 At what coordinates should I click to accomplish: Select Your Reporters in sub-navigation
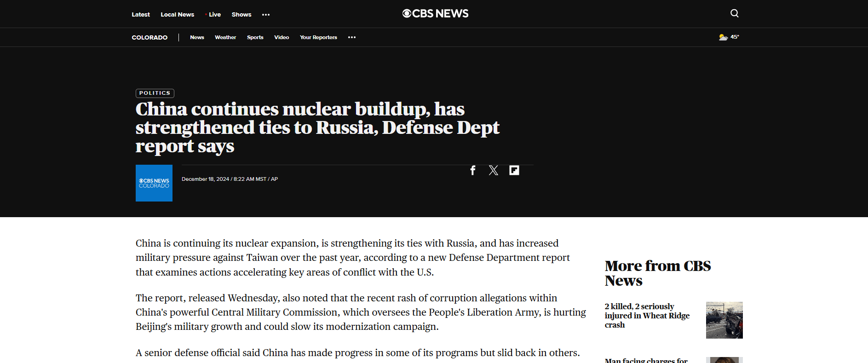318,38
